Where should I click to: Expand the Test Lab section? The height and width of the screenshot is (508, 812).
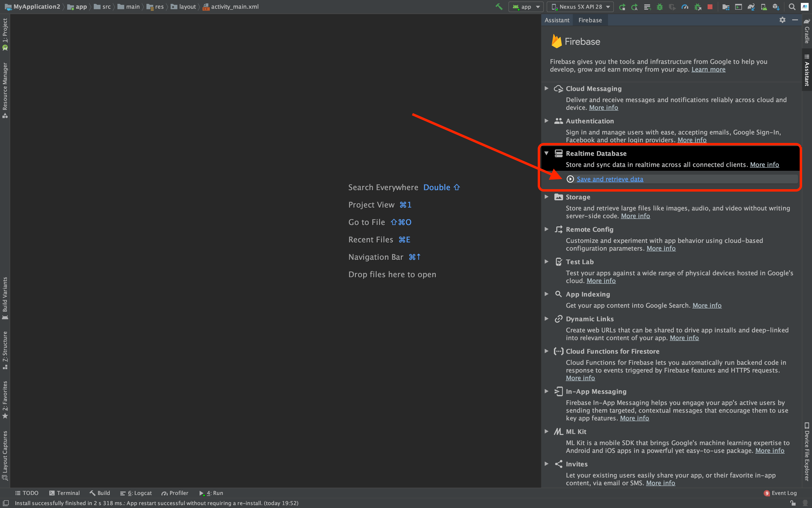[x=547, y=261]
